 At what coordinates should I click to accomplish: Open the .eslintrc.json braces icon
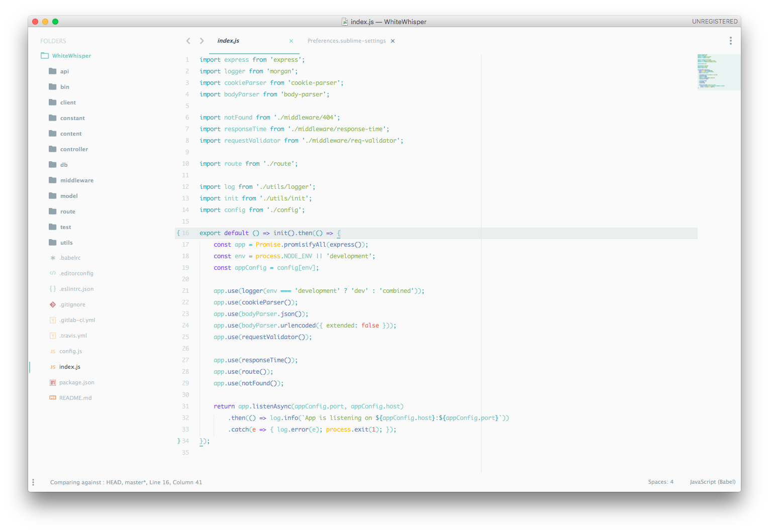tap(53, 289)
